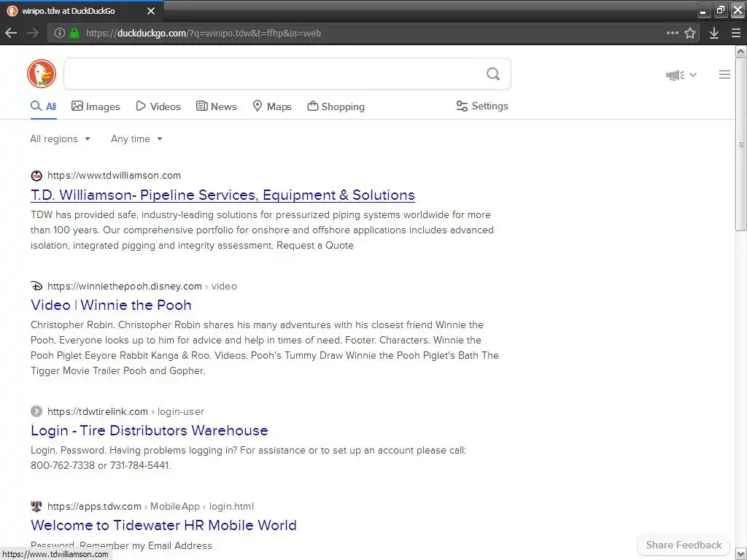This screenshot has height=560, width=747.
Task: Restore down the browser window
Action: click(720, 10)
